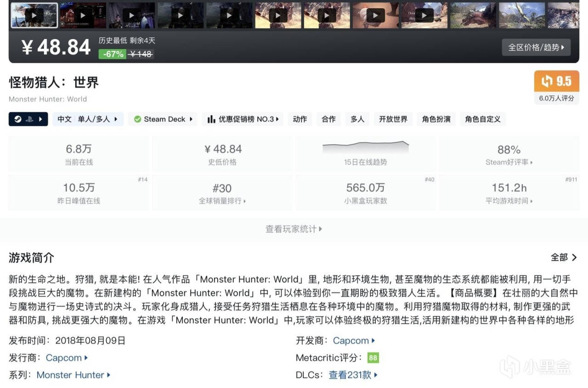Expand the Steam Deck compatibility dropdown

click(x=163, y=119)
